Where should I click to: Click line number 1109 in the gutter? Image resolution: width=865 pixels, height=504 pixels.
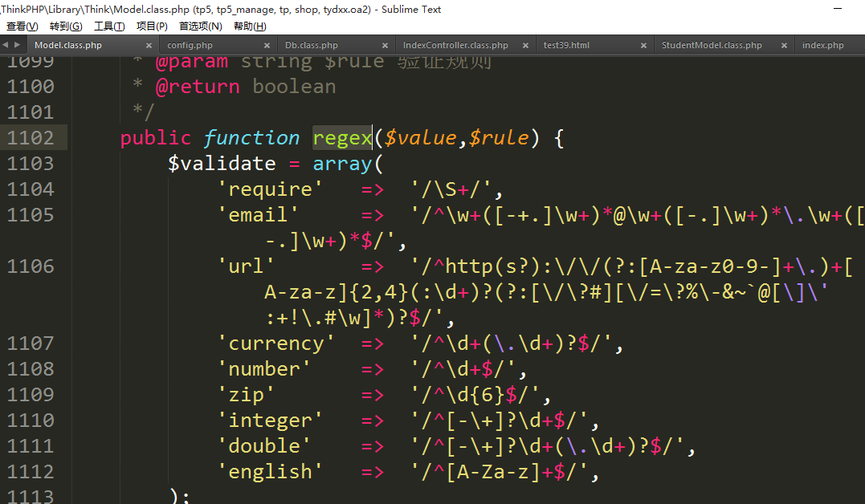(x=31, y=395)
